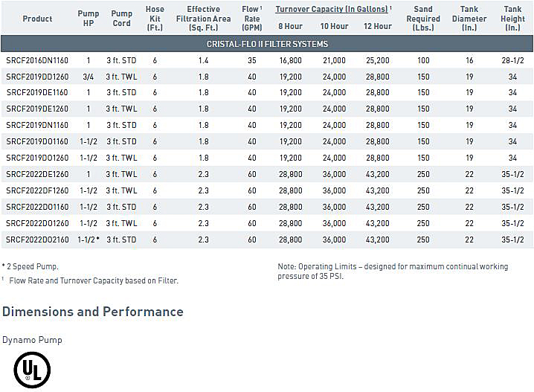Click the Tank Diameter column header
The image size is (534, 392).
[x=469, y=19]
